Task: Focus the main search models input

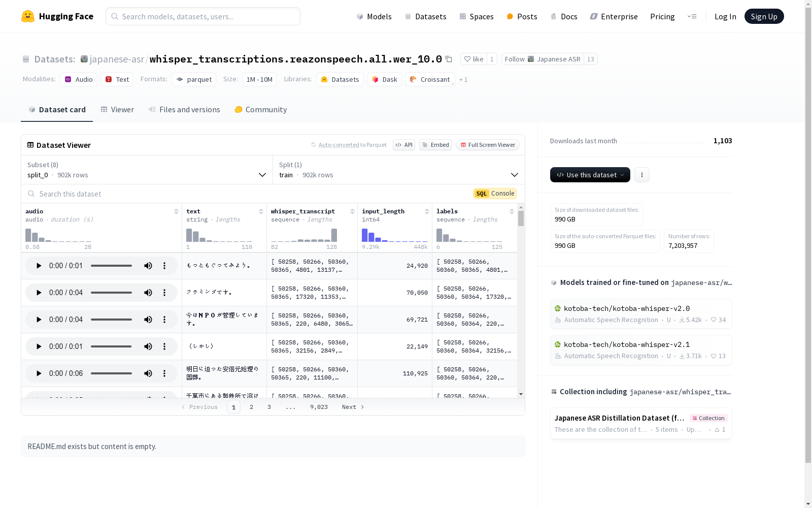Action: 203,16
